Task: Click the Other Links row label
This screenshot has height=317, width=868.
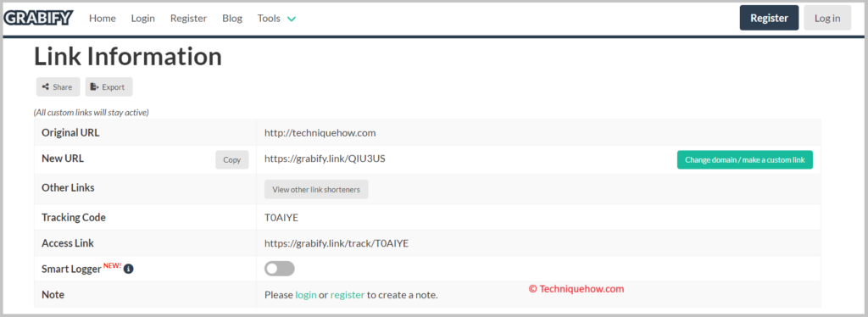Action: [68, 187]
